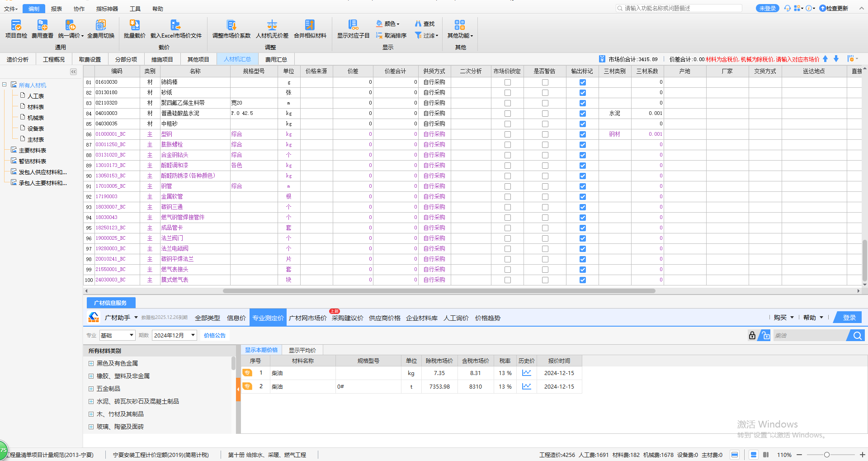Open the 专业 基础 combo box
Image resolution: width=868 pixels, height=461 pixels.
[x=117, y=335]
